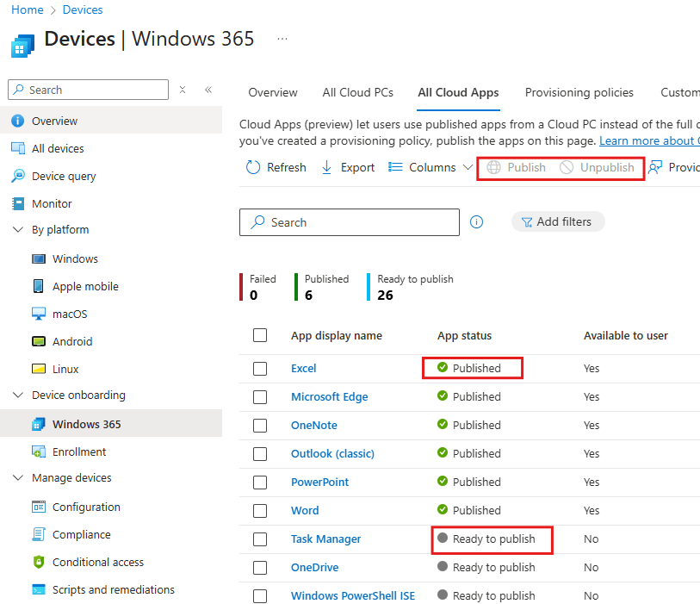This screenshot has height=604, width=700.
Task: Click the info icon beside search box
Action: coord(477,222)
